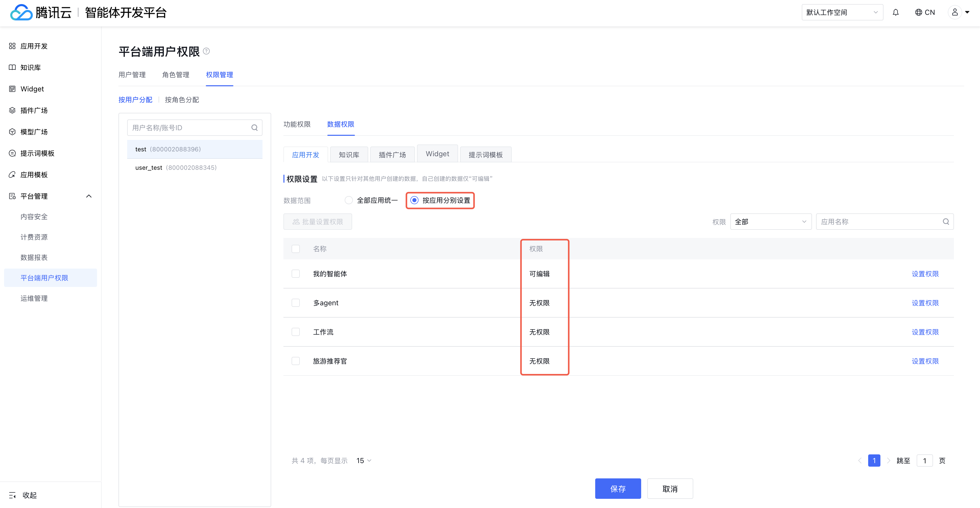Open 模型广场 in the sidebar
980x508 pixels.
click(33, 132)
